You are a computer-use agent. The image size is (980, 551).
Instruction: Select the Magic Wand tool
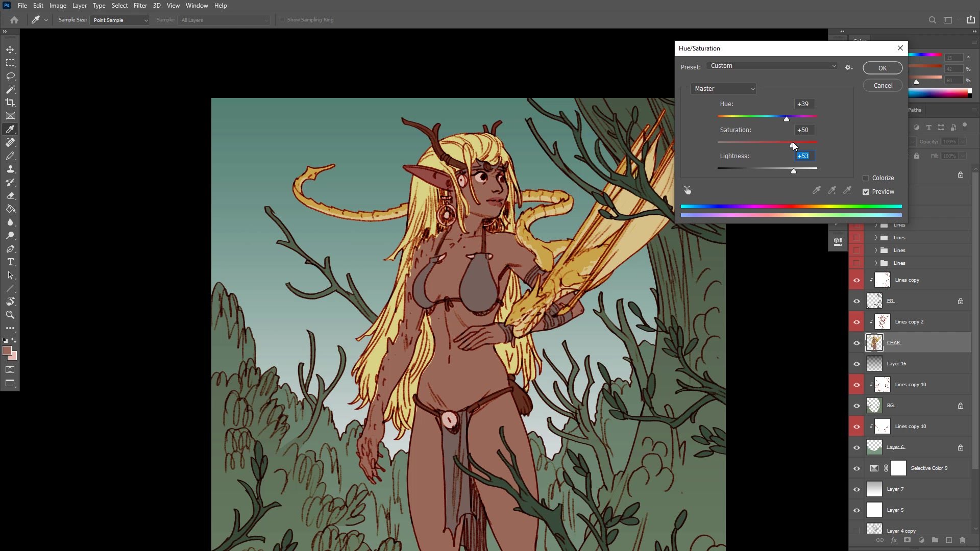10,90
